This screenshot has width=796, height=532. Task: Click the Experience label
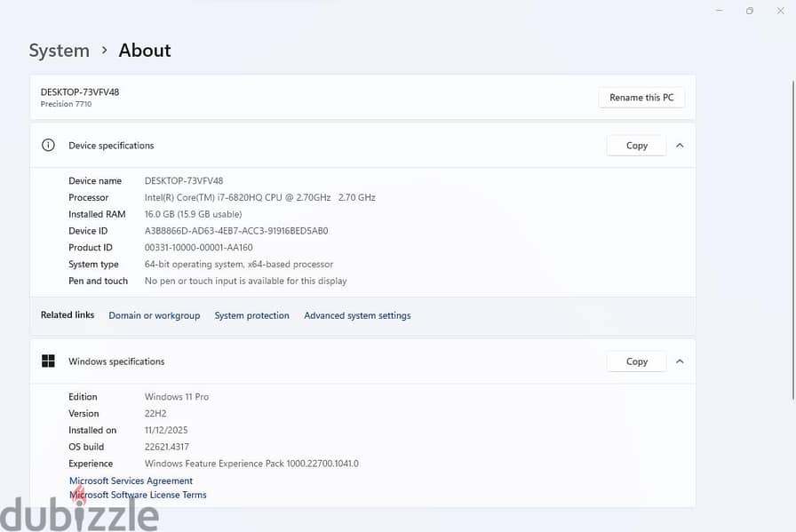point(91,464)
